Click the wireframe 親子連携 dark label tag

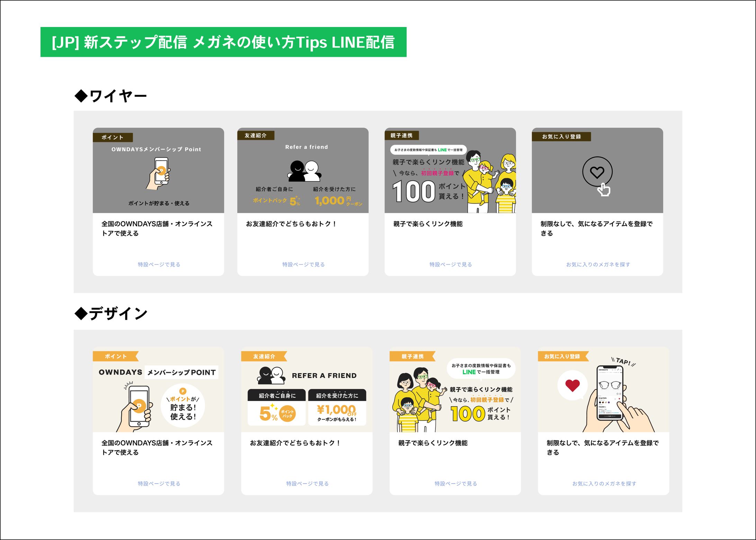pyautogui.click(x=402, y=135)
